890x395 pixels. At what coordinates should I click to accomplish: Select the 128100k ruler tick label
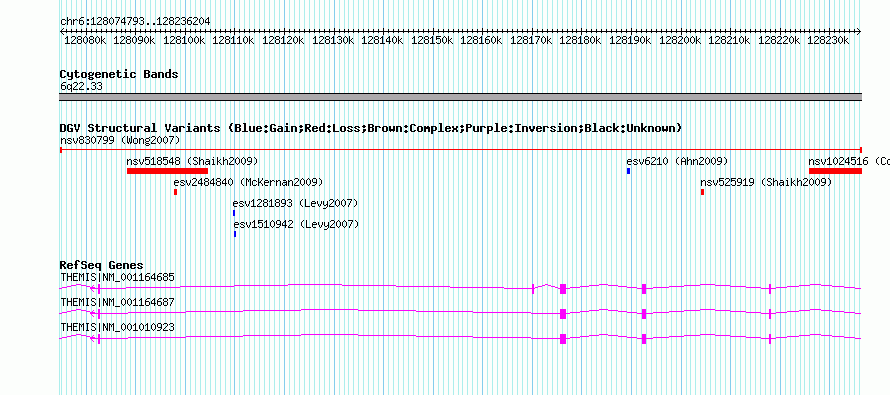point(184,41)
